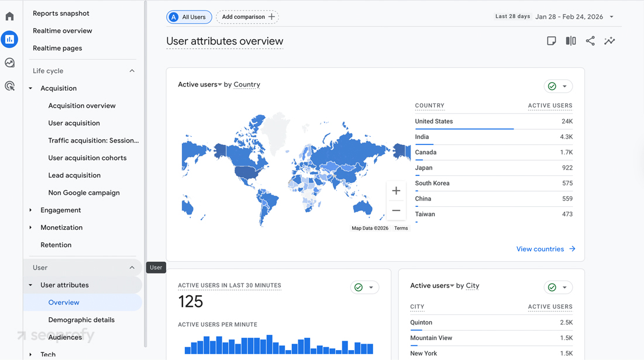Click the Customize report note icon
The height and width of the screenshot is (360, 644).
tap(551, 41)
